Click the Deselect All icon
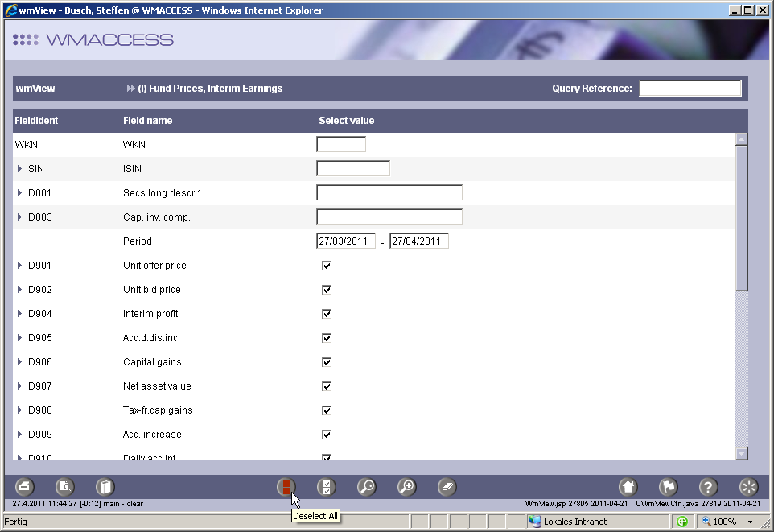Image resolution: width=774 pixels, height=532 pixels. (286, 487)
